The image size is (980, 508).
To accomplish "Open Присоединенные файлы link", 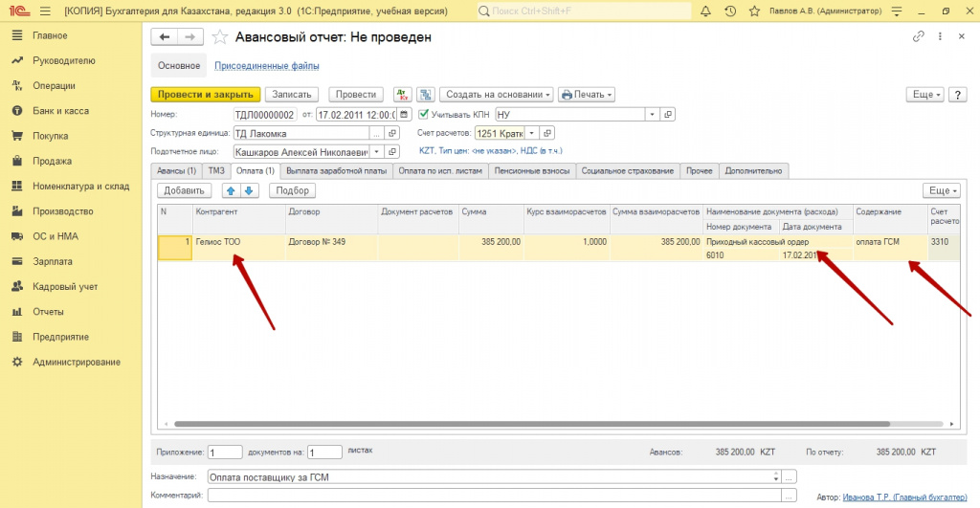I will (x=267, y=66).
